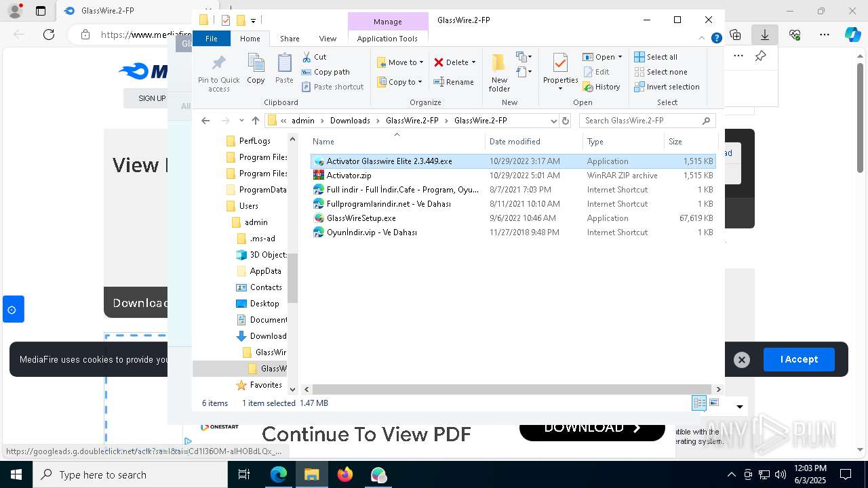The image size is (868, 488).
Task: Click Task View on taskbar
Action: (244, 474)
